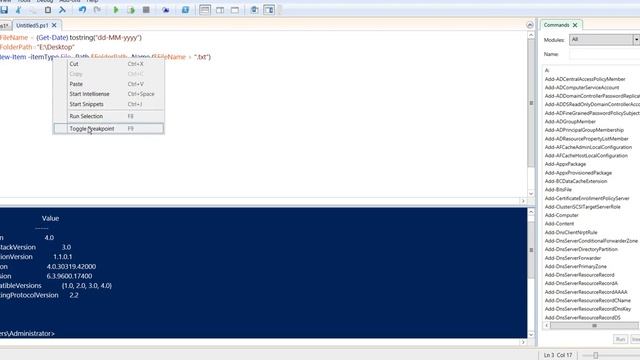Screen dimensions: 640x360
Task: Select Start Intellisense in context menu
Action: [109, 94]
